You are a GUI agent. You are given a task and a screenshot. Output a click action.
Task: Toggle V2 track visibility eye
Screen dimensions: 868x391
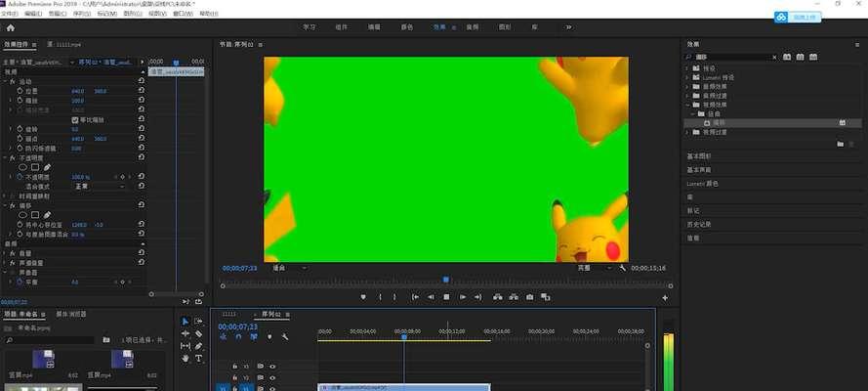point(271,377)
